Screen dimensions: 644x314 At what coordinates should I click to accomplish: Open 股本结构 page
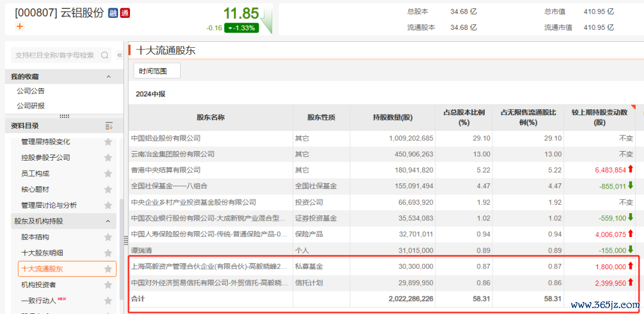click(35, 237)
